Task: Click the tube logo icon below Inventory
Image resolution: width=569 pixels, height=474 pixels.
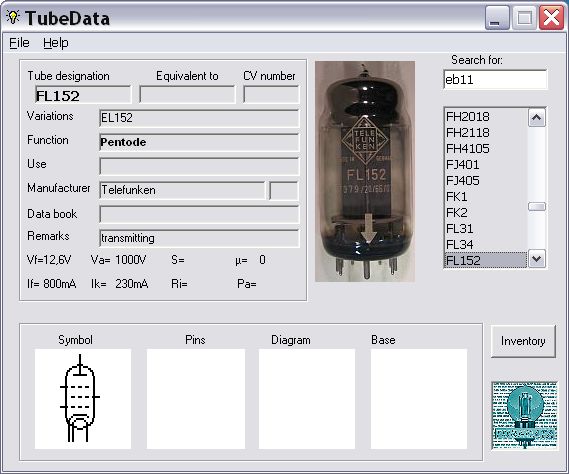Action: click(x=524, y=416)
